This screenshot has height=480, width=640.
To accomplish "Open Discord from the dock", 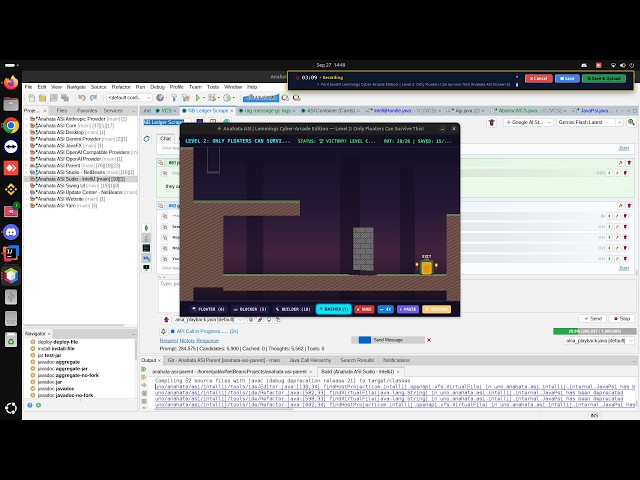I will [11, 232].
